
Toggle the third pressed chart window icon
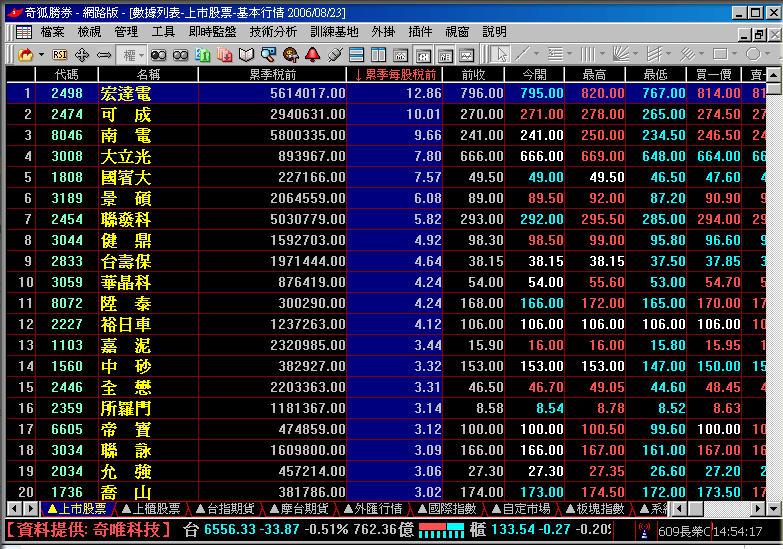pos(445,55)
